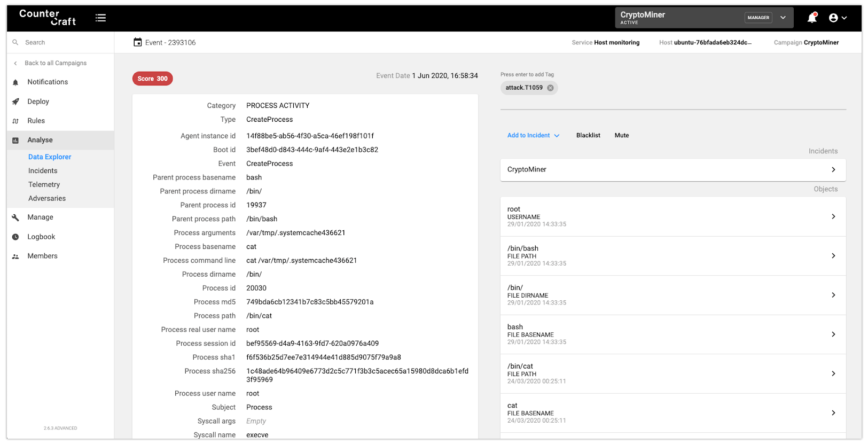Click the Process sha1 value f6f536b25d7ee7e314944e41d885d9075f79a9a8
The image size is (868, 444).
[x=324, y=357]
